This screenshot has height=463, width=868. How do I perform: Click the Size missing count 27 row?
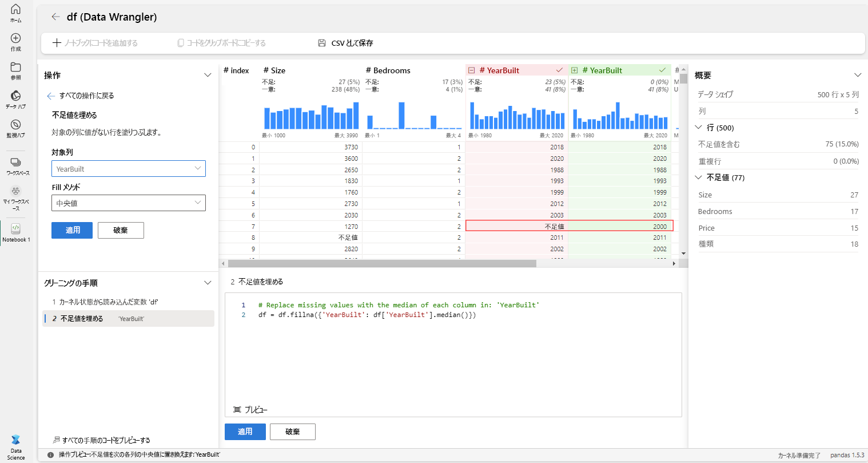[x=778, y=195]
